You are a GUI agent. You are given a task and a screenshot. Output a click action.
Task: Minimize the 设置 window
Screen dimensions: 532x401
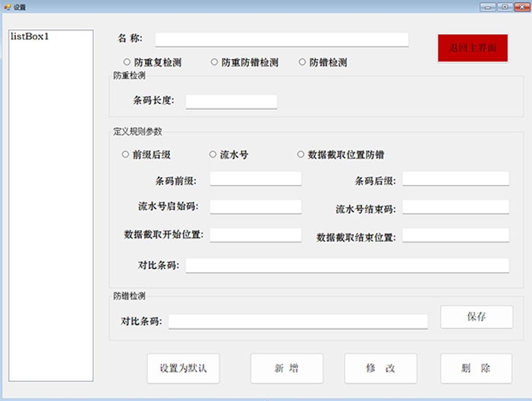tap(487, 7)
